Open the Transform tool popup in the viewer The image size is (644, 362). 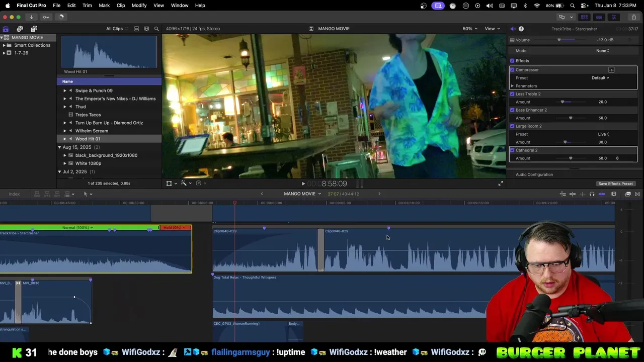[x=171, y=184]
